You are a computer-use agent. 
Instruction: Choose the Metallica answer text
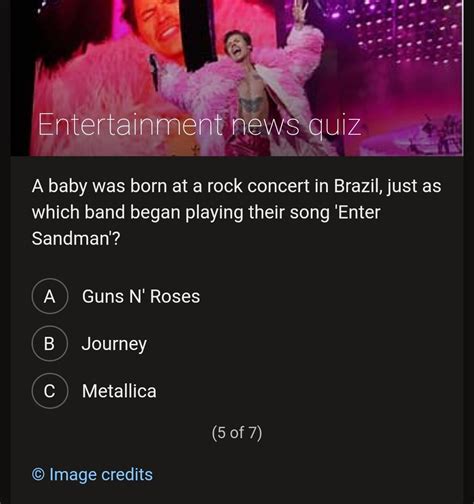[119, 391]
